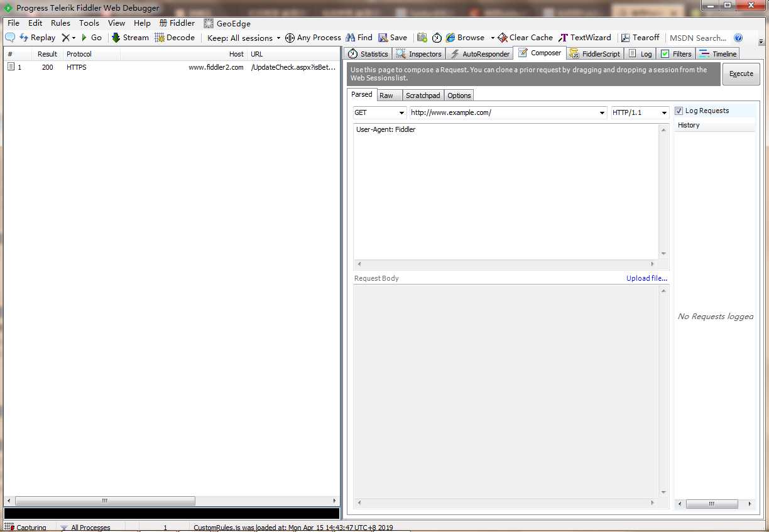
Task: Click the GeoEdge menu item
Action: [x=227, y=23]
